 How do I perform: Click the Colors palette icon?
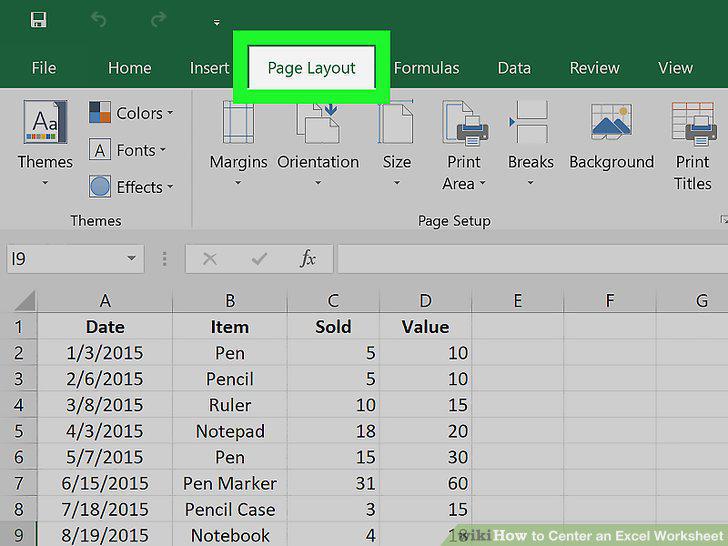[x=100, y=112]
